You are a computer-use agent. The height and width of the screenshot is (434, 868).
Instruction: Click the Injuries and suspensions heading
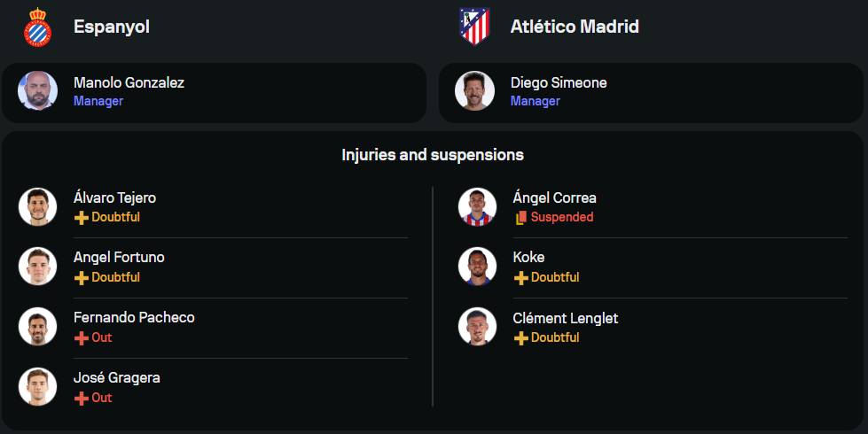coord(433,155)
